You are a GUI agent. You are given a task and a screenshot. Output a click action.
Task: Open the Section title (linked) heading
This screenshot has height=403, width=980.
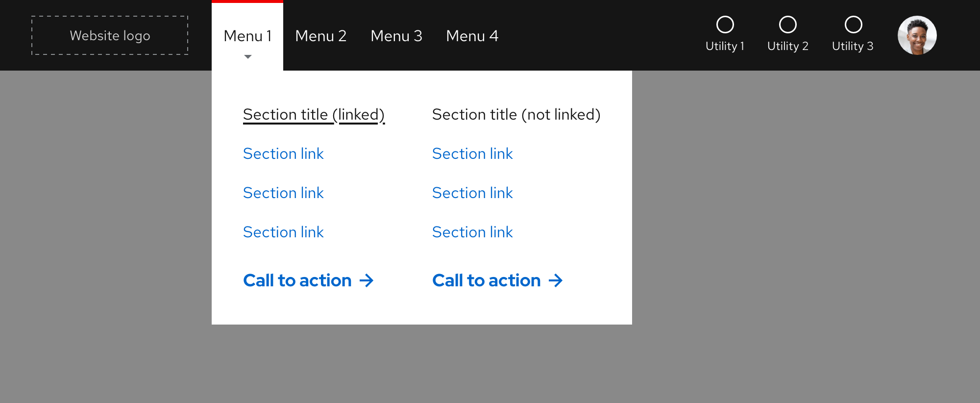(x=314, y=114)
